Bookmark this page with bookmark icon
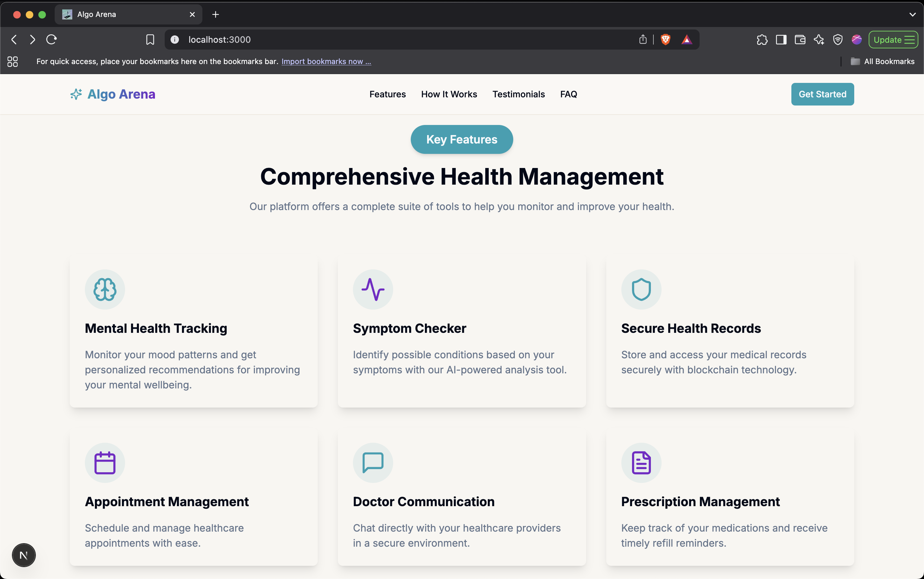924x579 pixels. (150, 40)
